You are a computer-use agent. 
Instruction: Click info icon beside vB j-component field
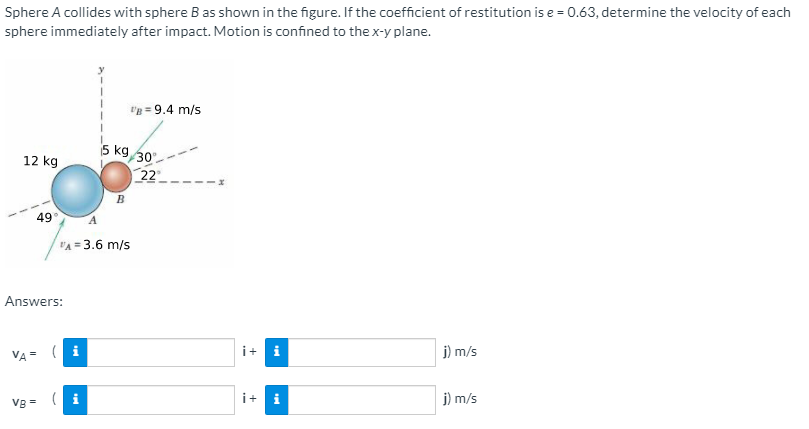(277, 400)
